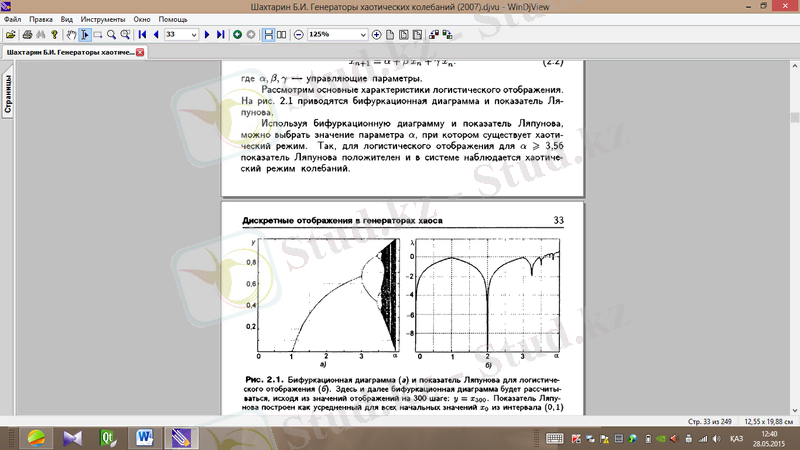Open the Вид menu
This screenshot has height=450, width=800.
point(67,19)
